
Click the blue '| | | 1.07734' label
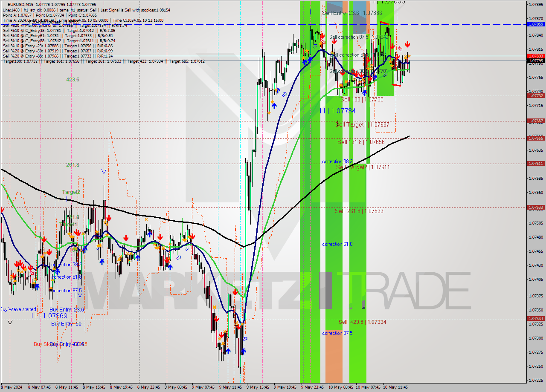point(338,111)
